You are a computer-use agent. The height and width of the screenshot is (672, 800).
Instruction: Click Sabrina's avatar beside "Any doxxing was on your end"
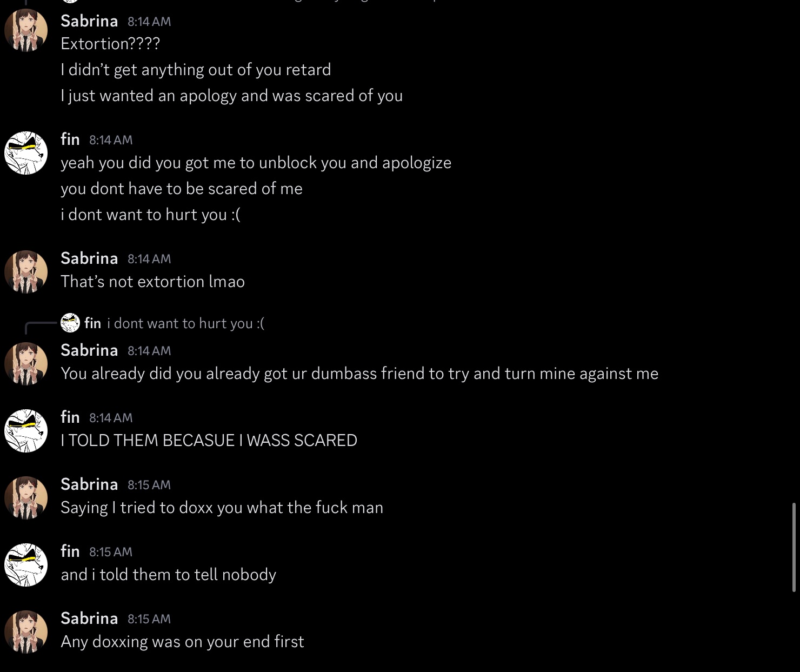pos(26,632)
